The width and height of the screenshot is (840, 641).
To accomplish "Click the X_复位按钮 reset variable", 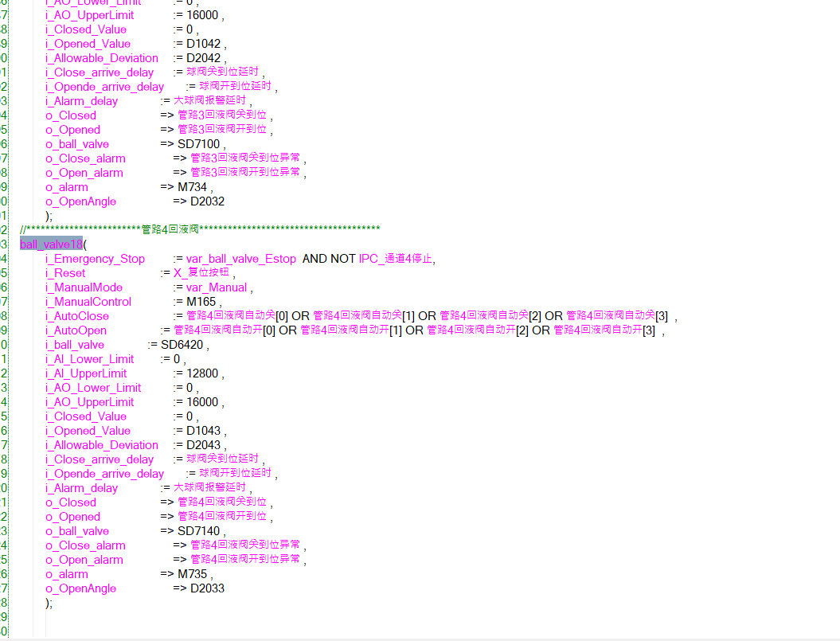I will [x=202, y=273].
